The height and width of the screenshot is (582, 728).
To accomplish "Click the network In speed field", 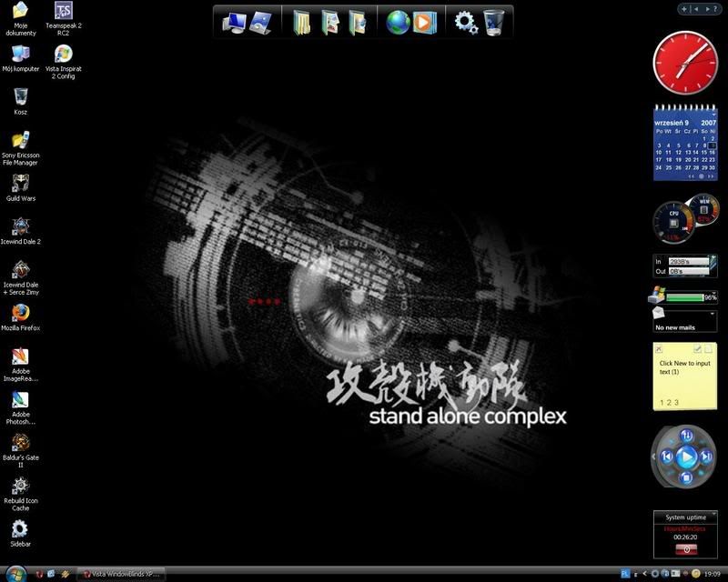I will (689, 261).
